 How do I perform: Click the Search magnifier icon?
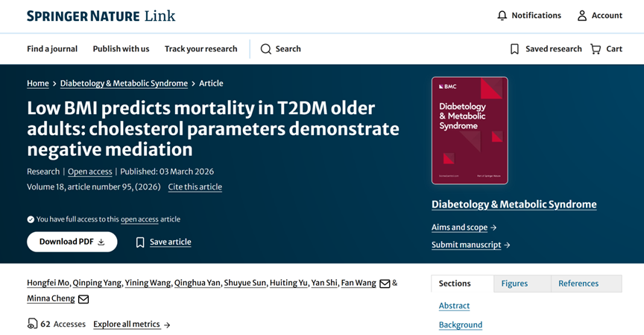(x=266, y=49)
